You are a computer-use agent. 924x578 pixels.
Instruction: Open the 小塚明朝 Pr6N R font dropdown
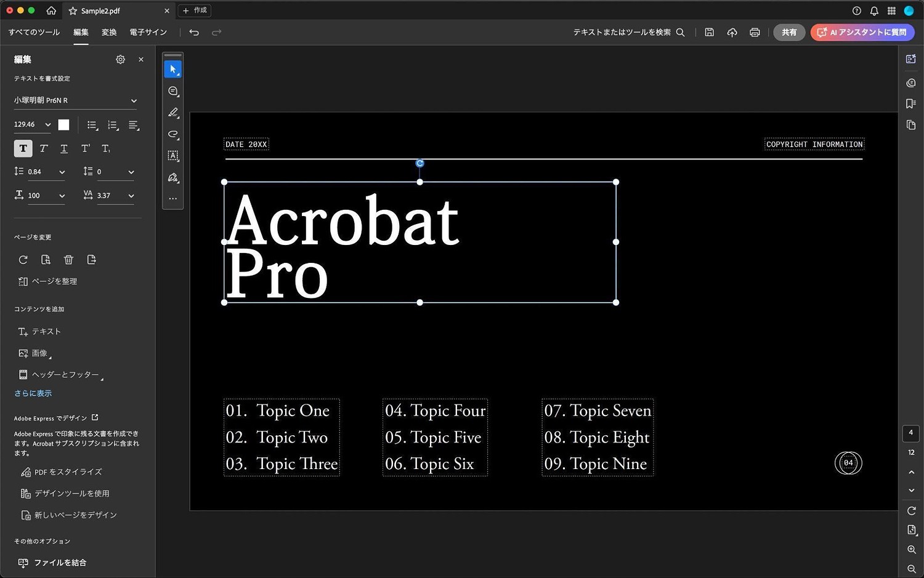click(75, 100)
